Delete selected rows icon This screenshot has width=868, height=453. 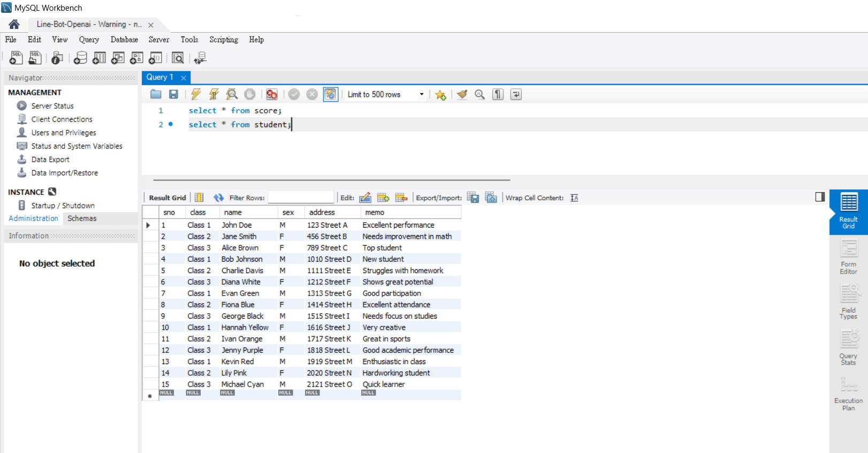coord(401,198)
